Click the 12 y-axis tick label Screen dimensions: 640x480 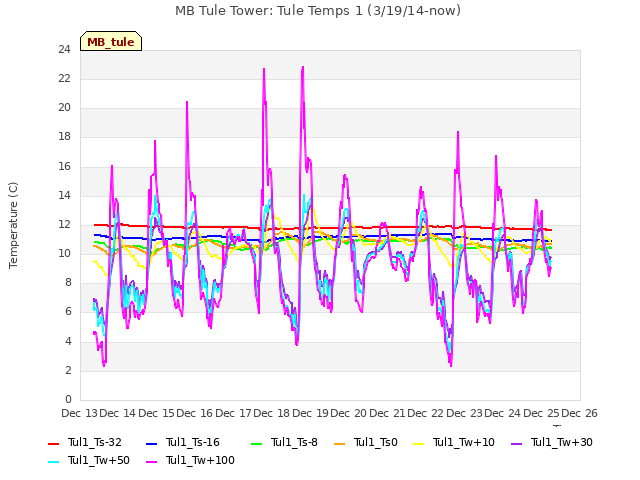(x=64, y=224)
